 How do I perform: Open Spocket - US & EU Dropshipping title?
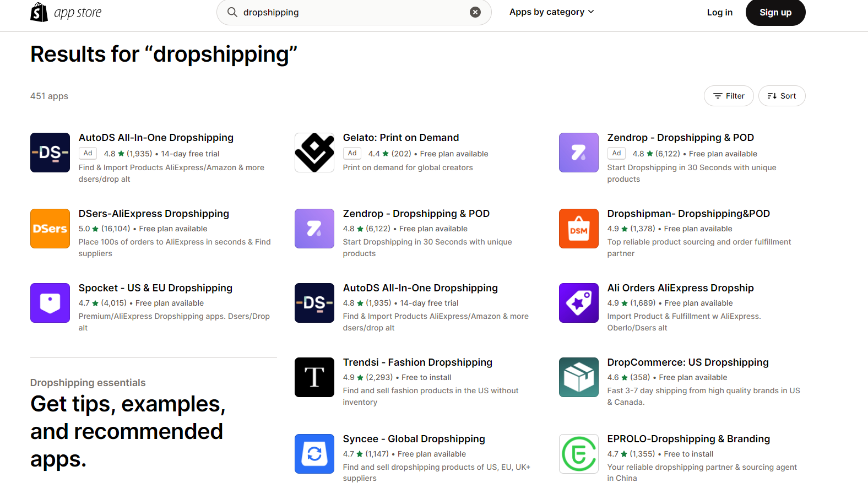[x=155, y=288]
